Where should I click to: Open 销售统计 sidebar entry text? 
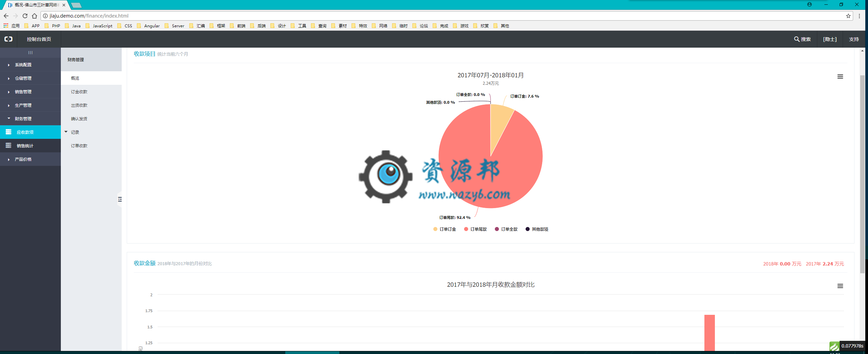tap(25, 146)
